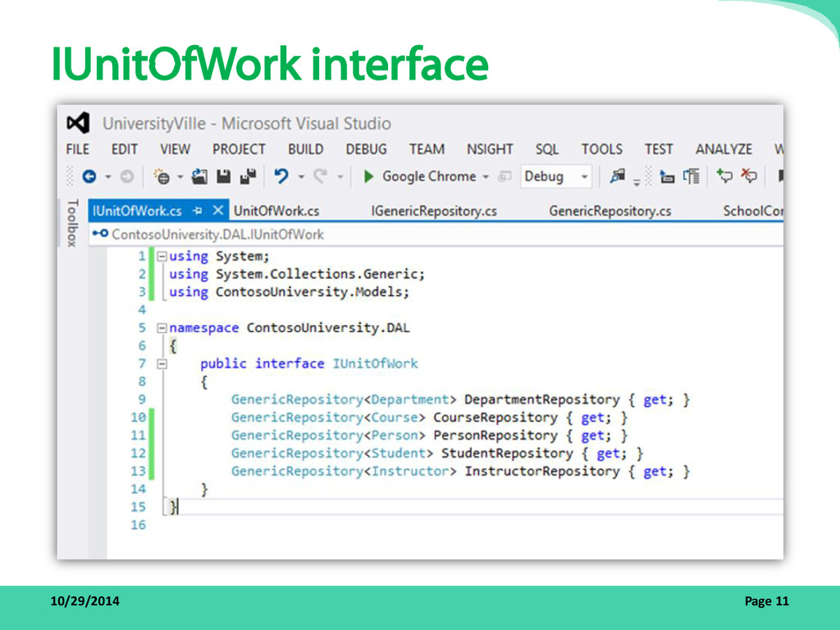Open the Redo history dropdown arrow
The image size is (840, 630).
pyautogui.click(x=340, y=177)
